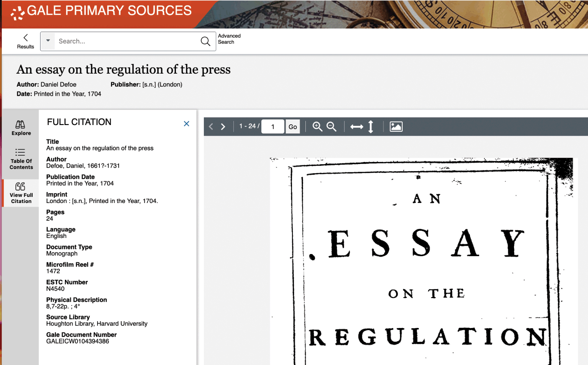Close the Full Citation panel
Screen dimensions: 588x365
[x=186, y=124]
